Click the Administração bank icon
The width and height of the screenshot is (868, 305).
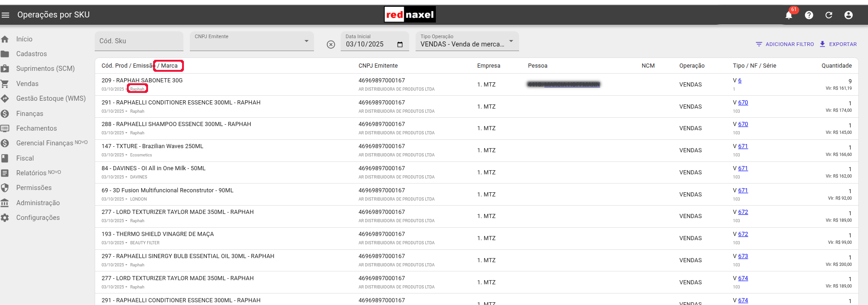[5, 203]
